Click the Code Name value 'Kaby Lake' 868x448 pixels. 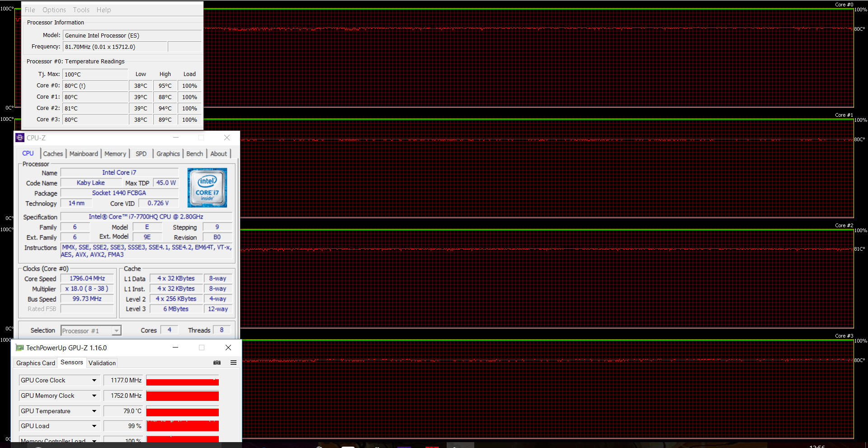coord(91,183)
